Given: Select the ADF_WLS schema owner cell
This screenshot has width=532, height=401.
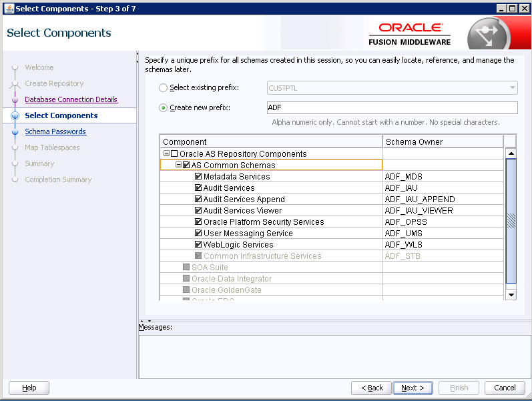Looking at the screenshot, I should pos(443,245).
